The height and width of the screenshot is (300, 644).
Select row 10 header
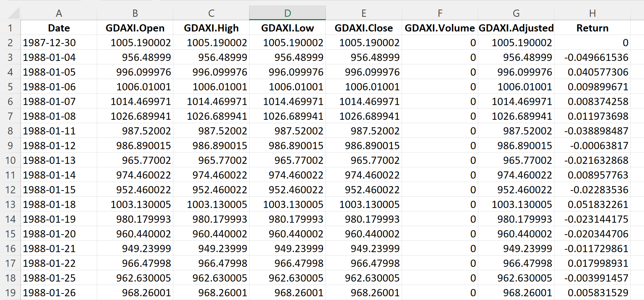tap(10, 160)
